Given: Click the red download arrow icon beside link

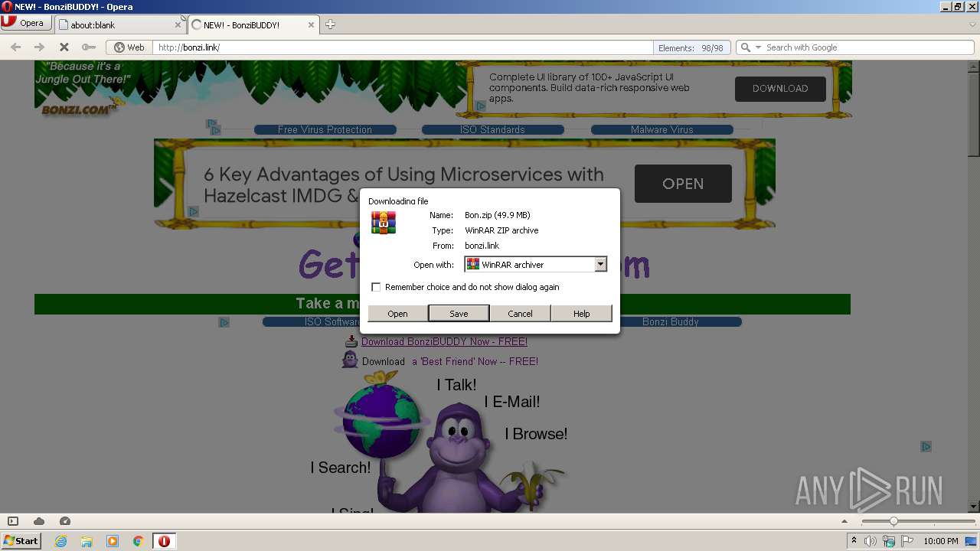Looking at the screenshot, I should [351, 341].
